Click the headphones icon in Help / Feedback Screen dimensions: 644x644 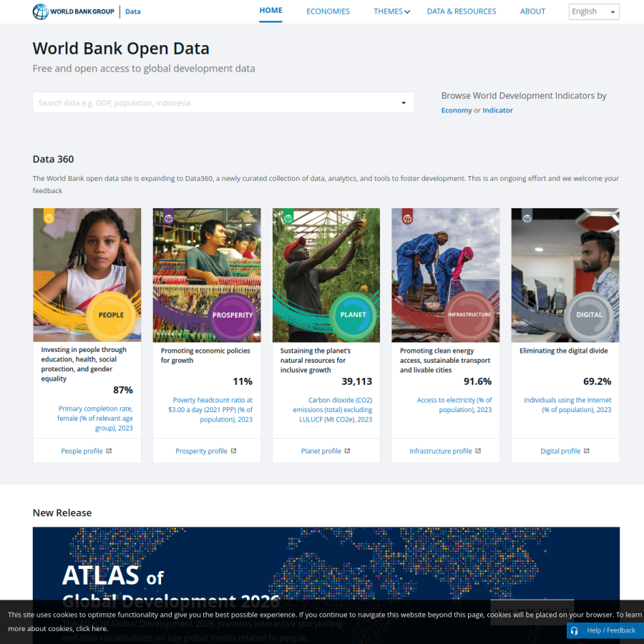click(574, 630)
